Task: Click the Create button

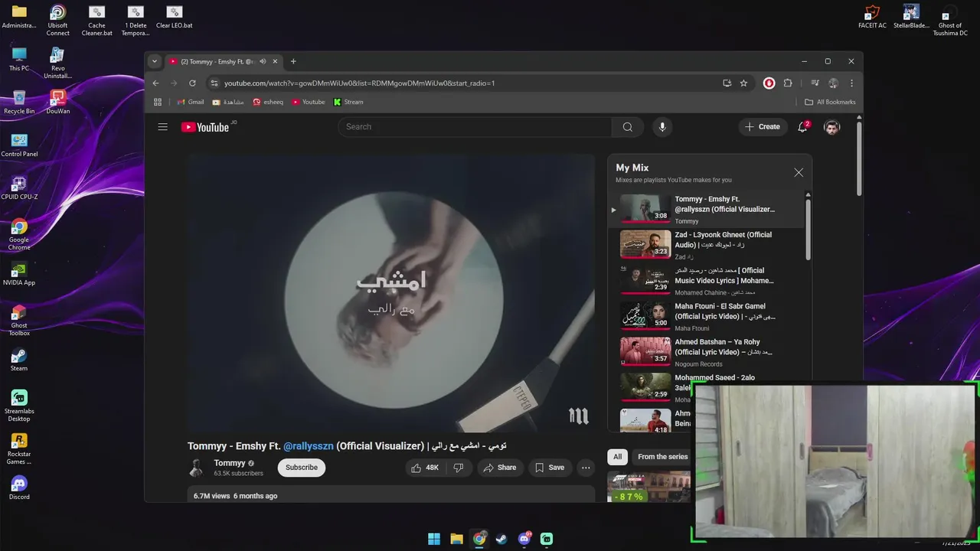Action: [x=762, y=127]
